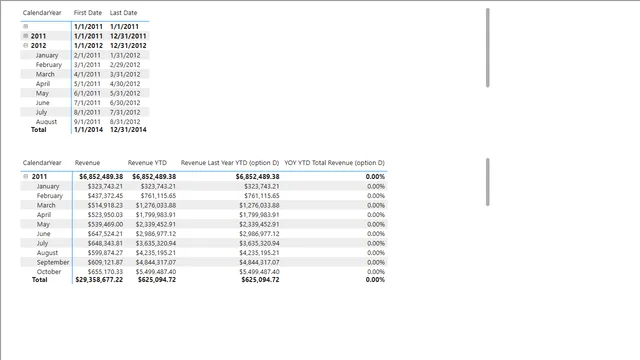Screen dimensions: 640x360
Task: Select August row under 2011 revenue
Action: click(x=204, y=253)
